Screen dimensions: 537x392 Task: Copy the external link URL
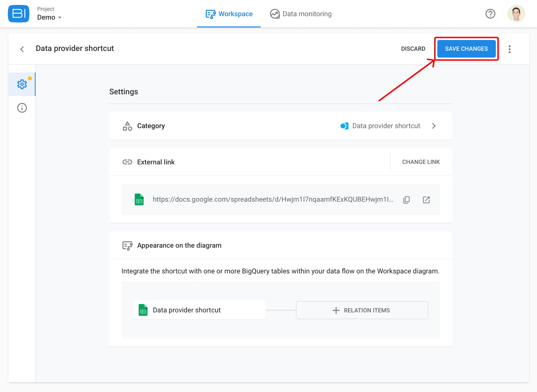tap(406, 200)
